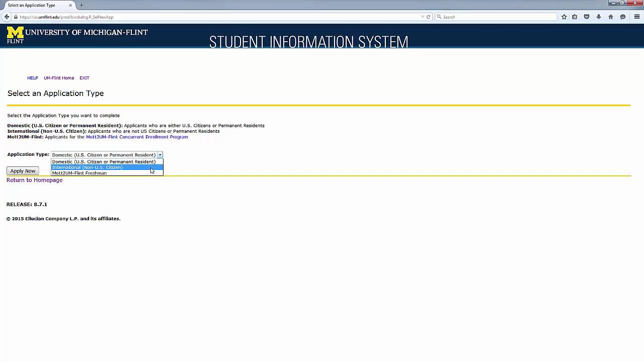The height and width of the screenshot is (362, 644).
Task: Click the Apply Now button
Action: (x=23, y=171)
